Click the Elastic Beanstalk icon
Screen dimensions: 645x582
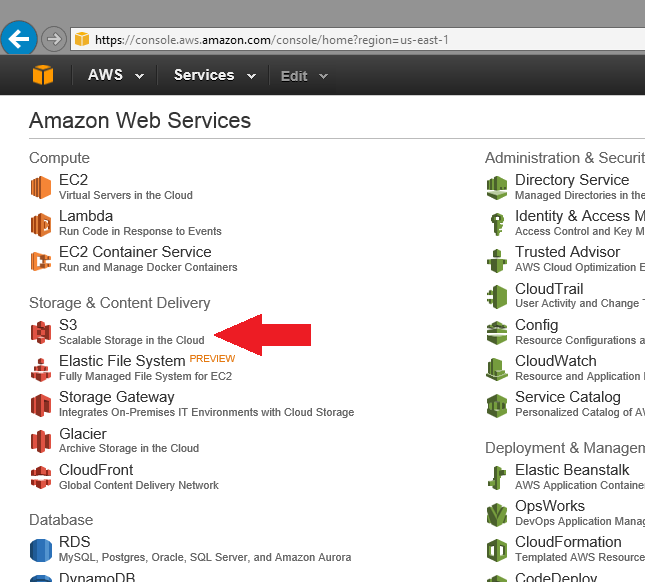pyautogui.click(x=497, y=478)
